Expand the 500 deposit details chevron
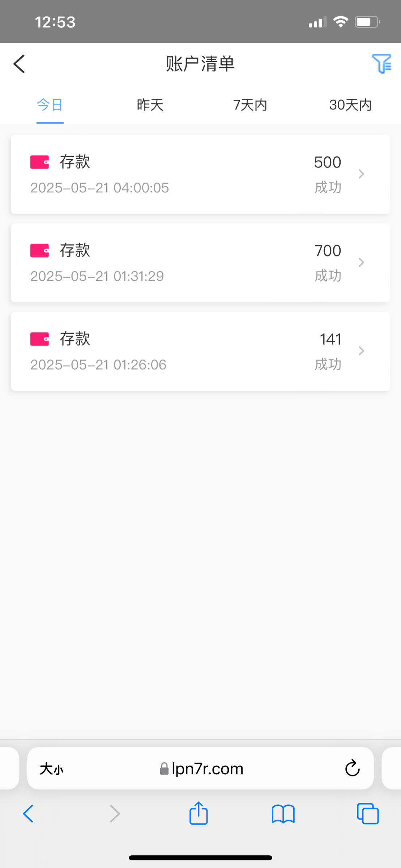 tap(361, 174)
